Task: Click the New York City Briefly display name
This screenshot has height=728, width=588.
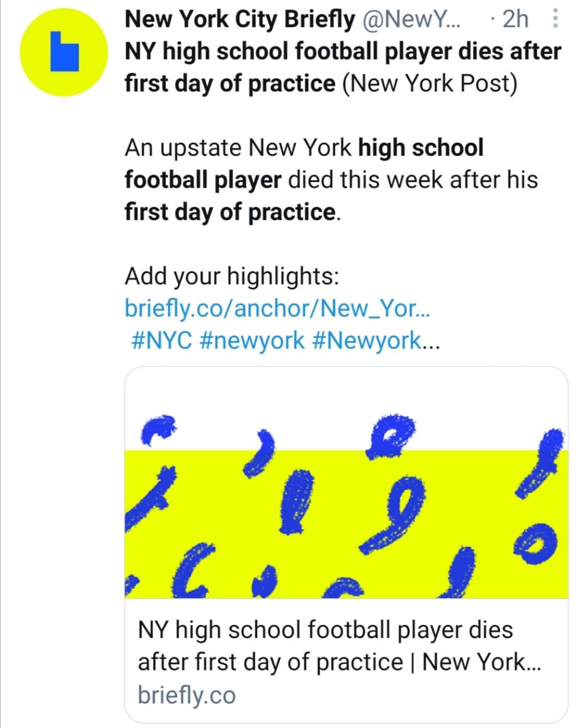Action: [239, 20]
